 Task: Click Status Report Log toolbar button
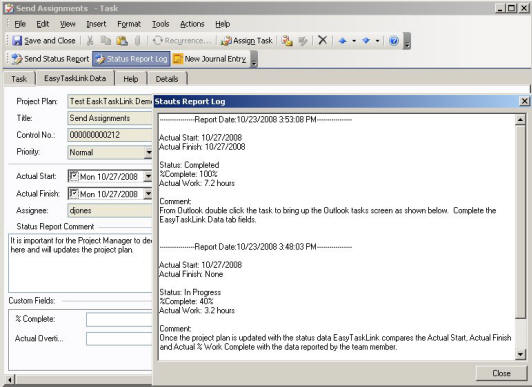131,59
